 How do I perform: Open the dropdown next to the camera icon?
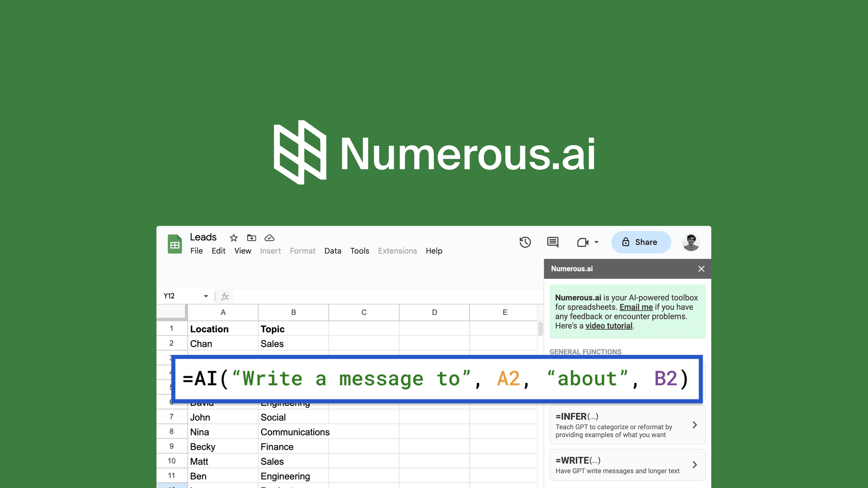click(595, 242)
